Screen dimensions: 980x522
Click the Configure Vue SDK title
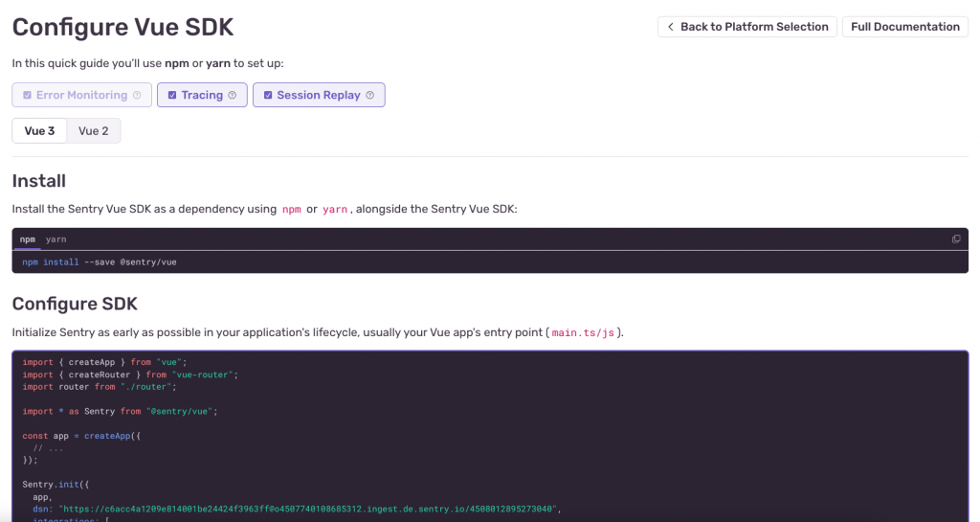pos(122,28)
